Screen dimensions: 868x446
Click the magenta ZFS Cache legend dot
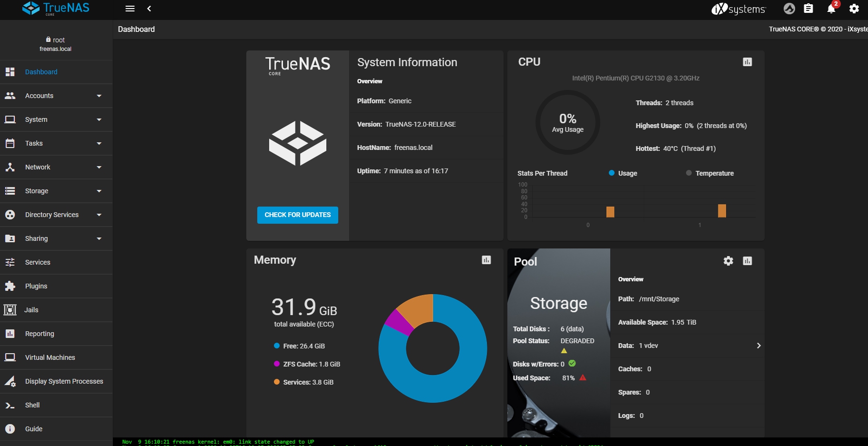[277, 364]
